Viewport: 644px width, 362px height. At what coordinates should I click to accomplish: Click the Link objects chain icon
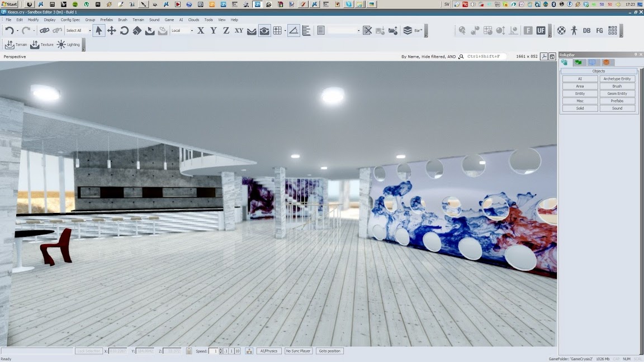pyautogui.click(x=44, y=30)
